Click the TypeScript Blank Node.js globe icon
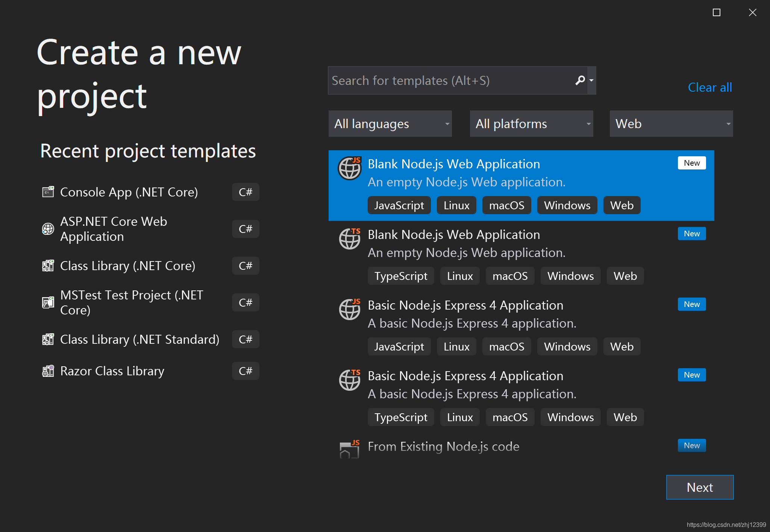 (350, 239)
